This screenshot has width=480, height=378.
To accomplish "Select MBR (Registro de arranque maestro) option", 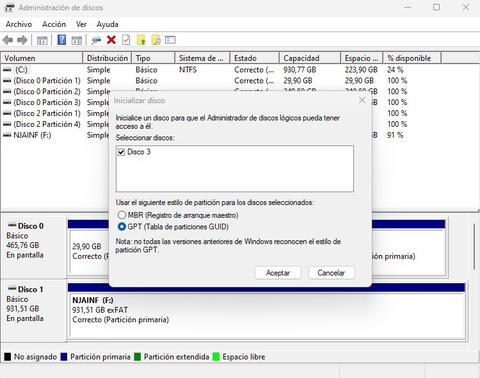I will coord(122,215).
